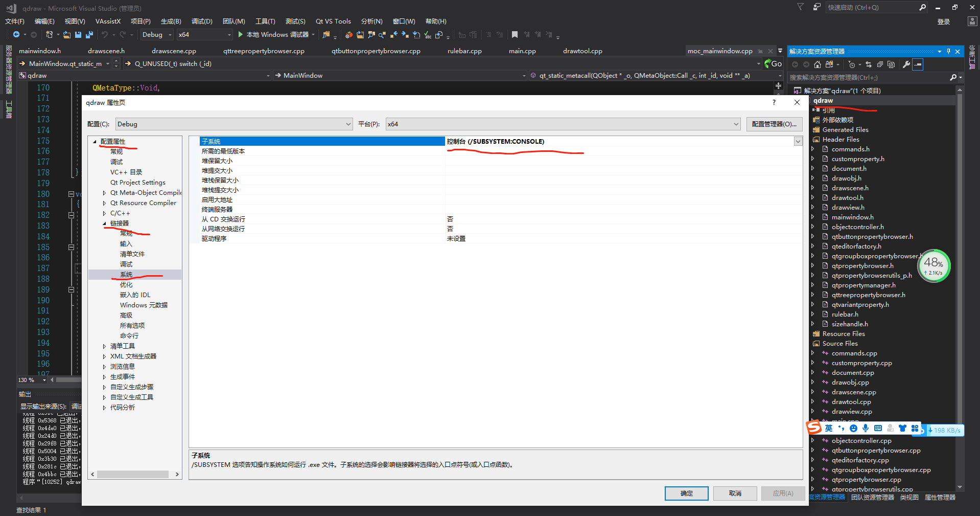
Task: Click the Navigate Backward arrow icon
Action: point(16,34)
